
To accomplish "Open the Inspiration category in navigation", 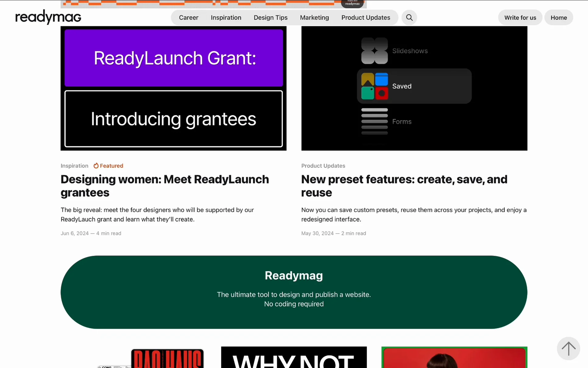I will [x=226, y=17].
